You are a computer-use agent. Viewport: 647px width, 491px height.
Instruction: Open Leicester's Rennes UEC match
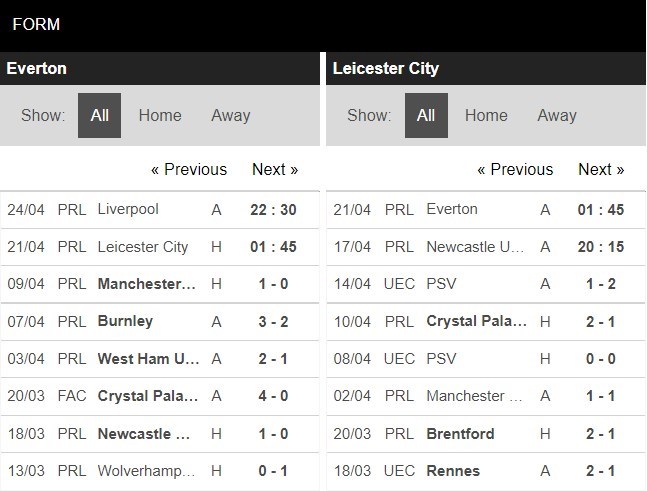pos(453,470)
